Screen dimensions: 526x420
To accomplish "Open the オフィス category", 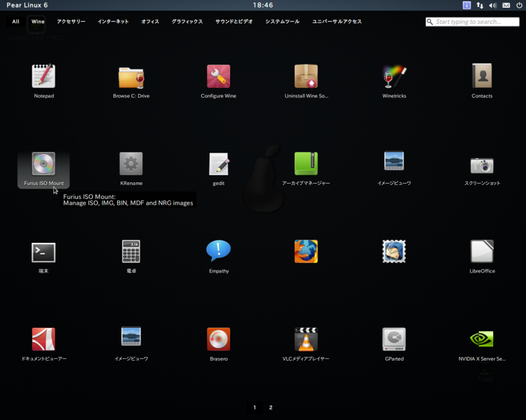I will [x=150, y=21].
